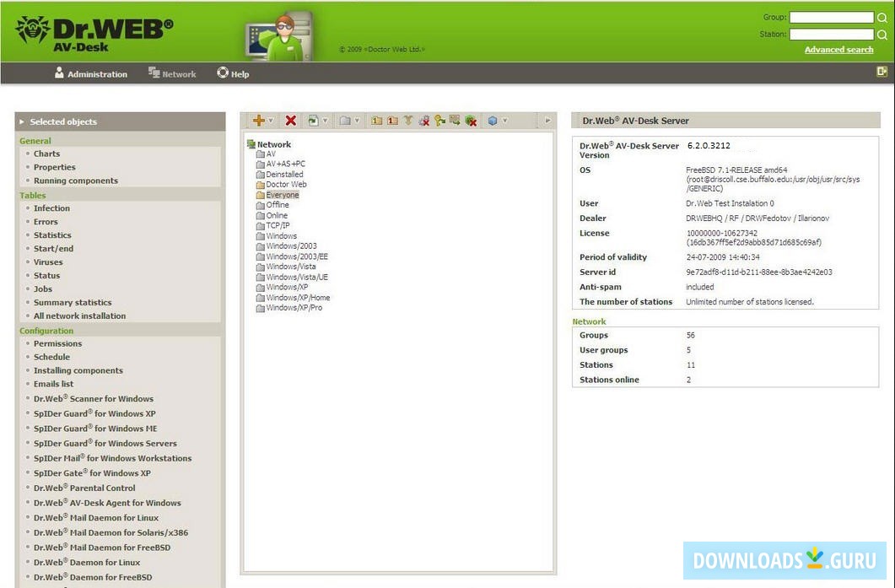This screenshot has height=588, width=895.
Task: Click the first yellow folder icon numbered 1
Action: pos(377,121)
